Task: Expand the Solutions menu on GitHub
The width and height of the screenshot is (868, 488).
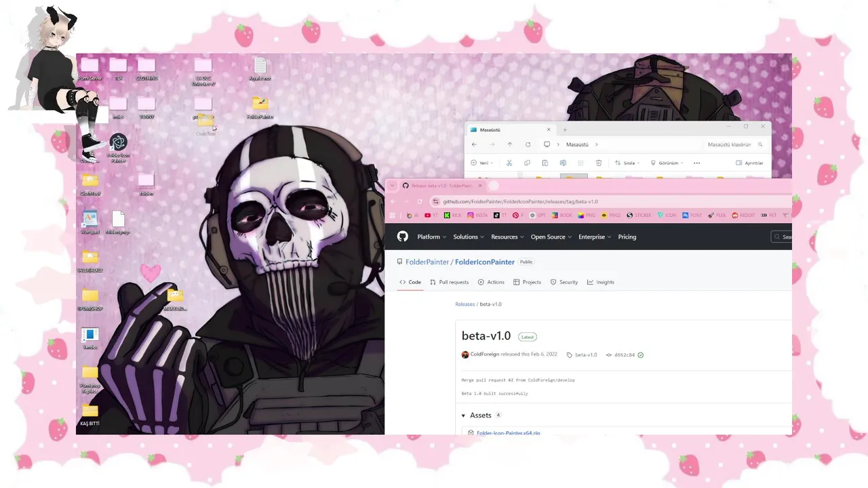Action: click(x=469, y=237)
